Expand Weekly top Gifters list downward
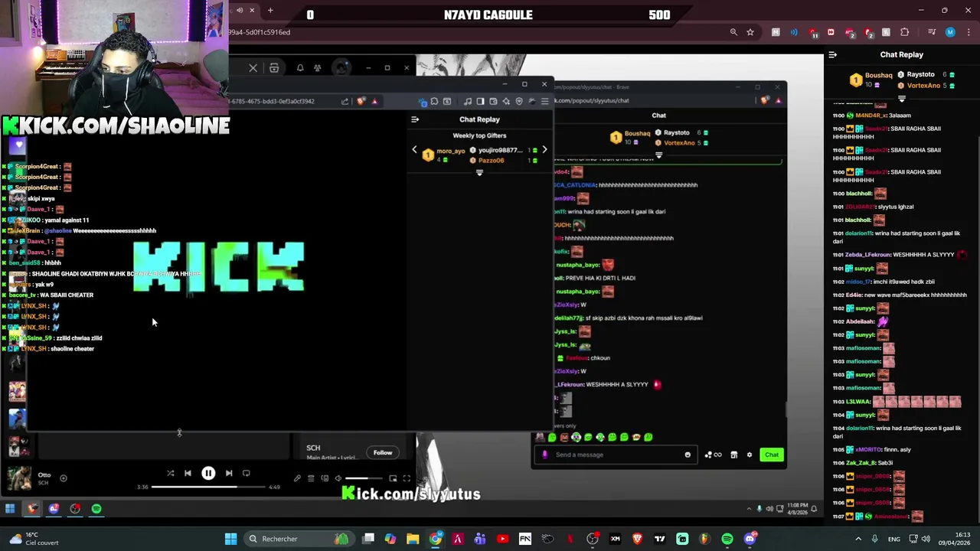The width and height of the screenshot is (980, 551). tap(479, 173)
